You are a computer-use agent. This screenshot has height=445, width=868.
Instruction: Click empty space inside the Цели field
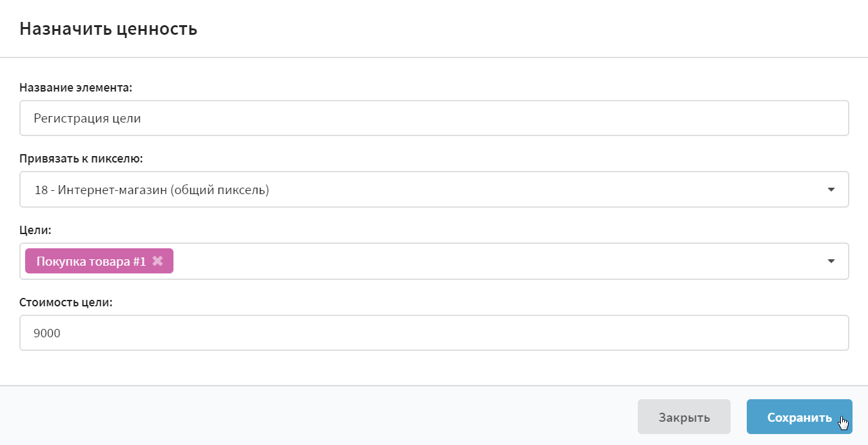(x=497, y=261)
